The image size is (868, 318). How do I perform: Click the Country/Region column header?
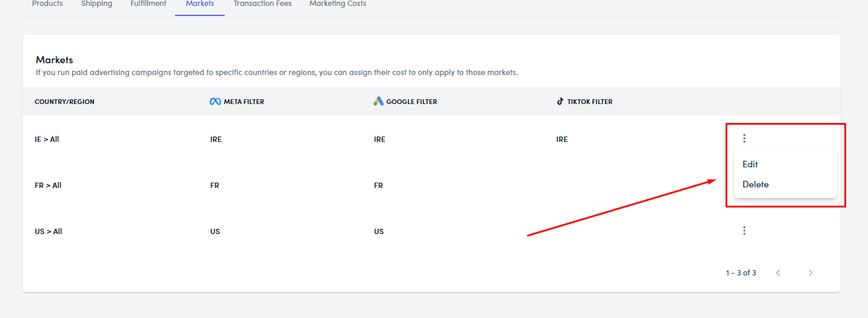64,102
